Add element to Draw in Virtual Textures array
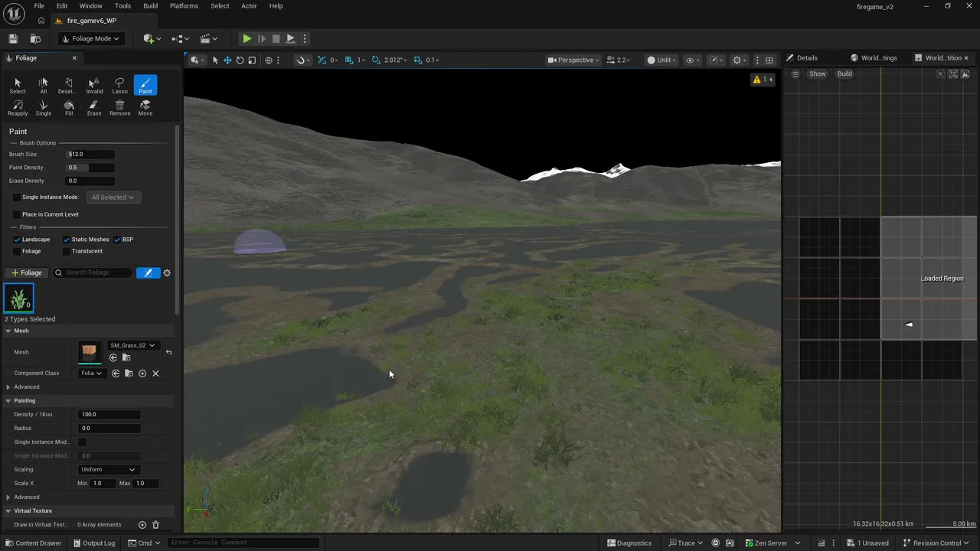The height and width of the screenshot is (551, 980). tap(142, 525)
